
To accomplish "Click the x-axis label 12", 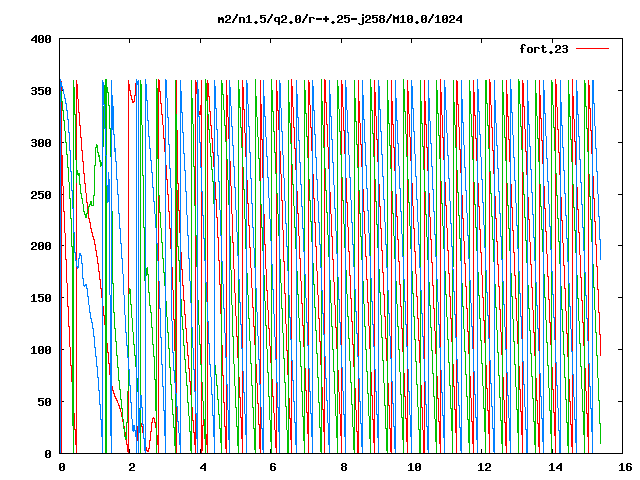I will 484,467.
